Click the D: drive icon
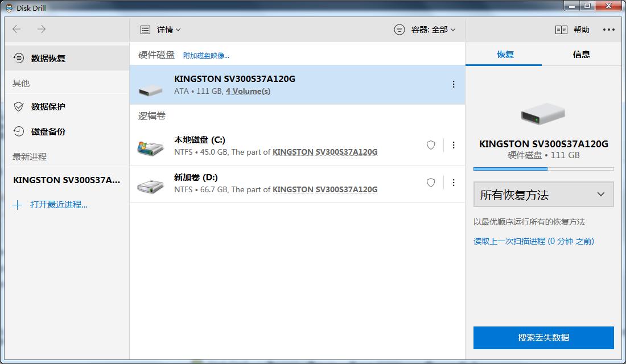This screenshot has height=364, width=626. click(x=150, y=187)
